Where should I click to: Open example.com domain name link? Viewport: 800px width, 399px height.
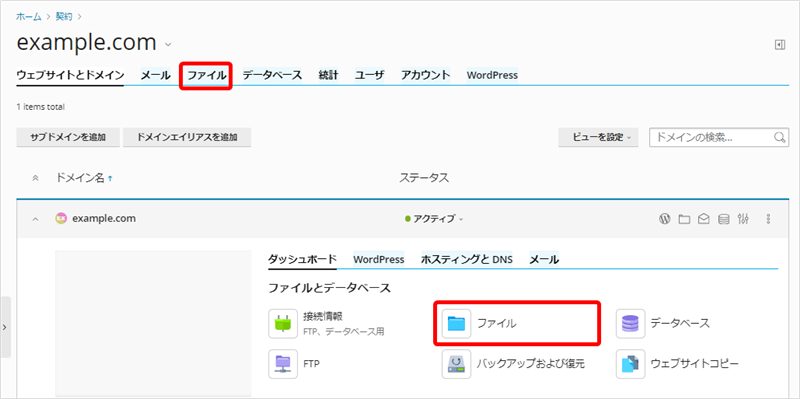[104, 218]
